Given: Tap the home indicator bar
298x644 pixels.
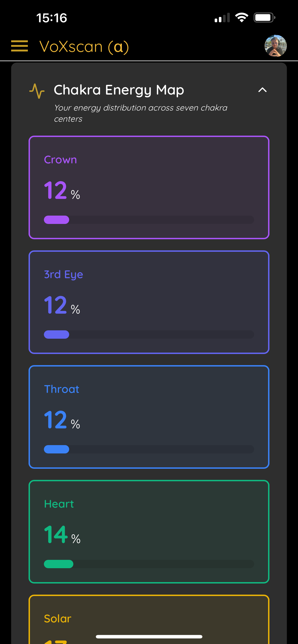Looking at the screenshot, I should [x=149, y=637].
